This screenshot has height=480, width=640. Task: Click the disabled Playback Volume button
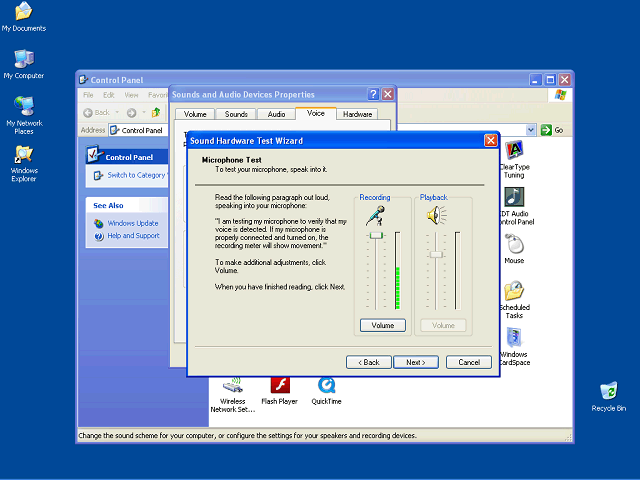[x=443, y=325]
